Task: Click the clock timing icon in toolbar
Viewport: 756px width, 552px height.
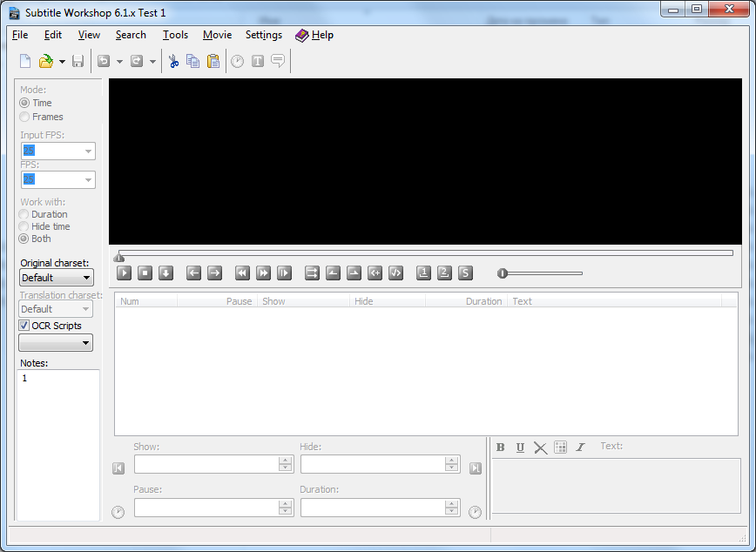Action: point(237,61)
